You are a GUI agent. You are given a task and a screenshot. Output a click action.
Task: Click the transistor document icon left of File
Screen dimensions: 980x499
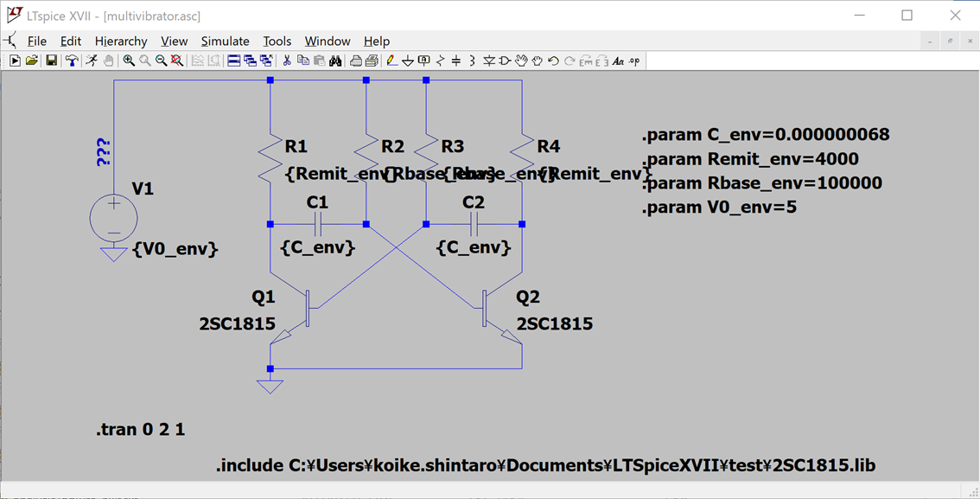click(x=10, y=41)
